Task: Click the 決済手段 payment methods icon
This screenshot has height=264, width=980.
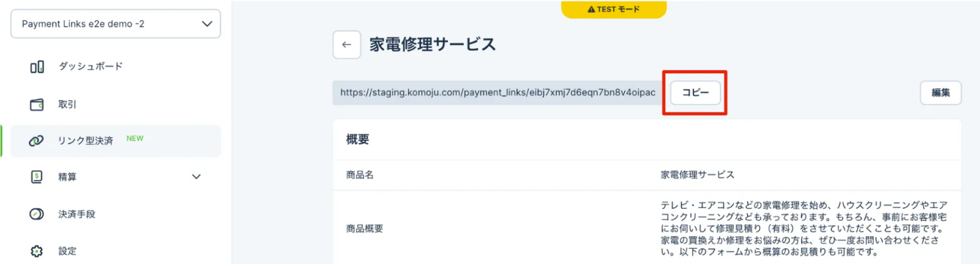Action: click(37, 214)
